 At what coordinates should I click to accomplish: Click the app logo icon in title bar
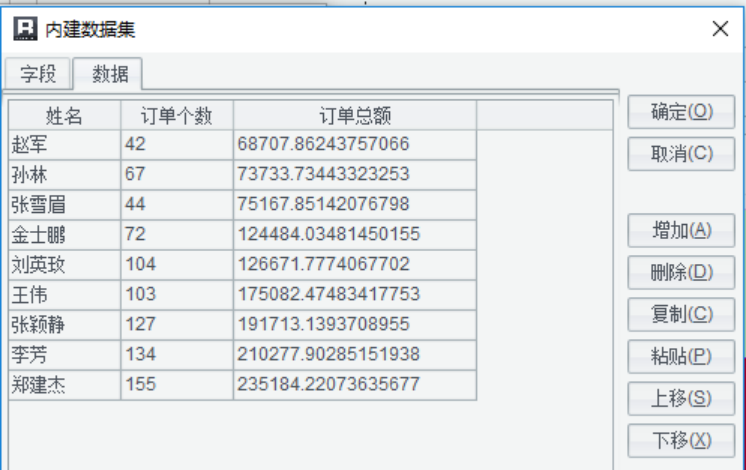[25, 29]
